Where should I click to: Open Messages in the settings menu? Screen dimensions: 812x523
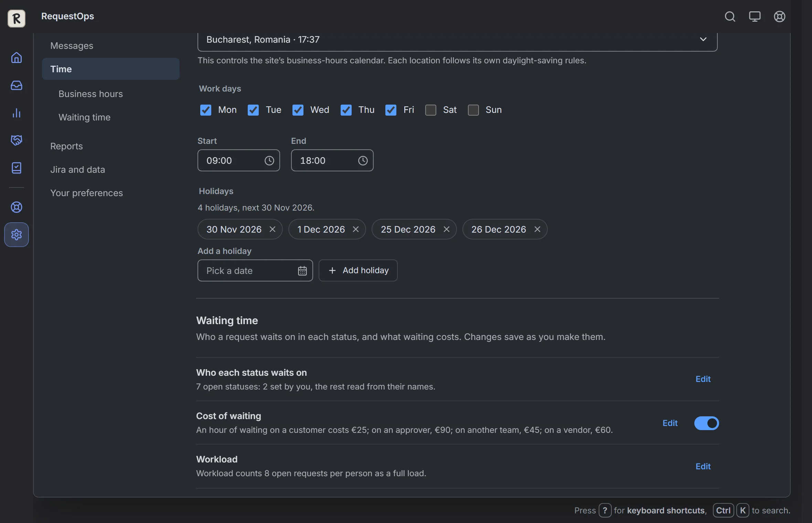pyautogui.click(x=111, y=46)
